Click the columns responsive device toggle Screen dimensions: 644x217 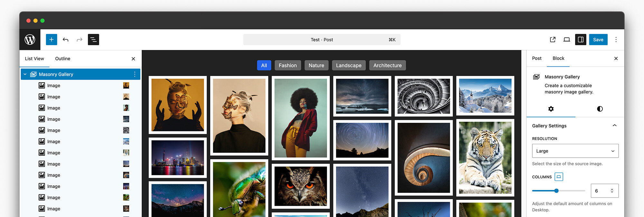[x=559, y=177]
